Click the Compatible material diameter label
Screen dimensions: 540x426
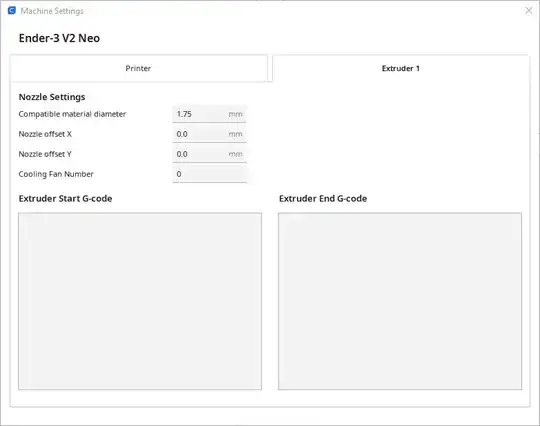pyautogui.click(x=72, y=114)
